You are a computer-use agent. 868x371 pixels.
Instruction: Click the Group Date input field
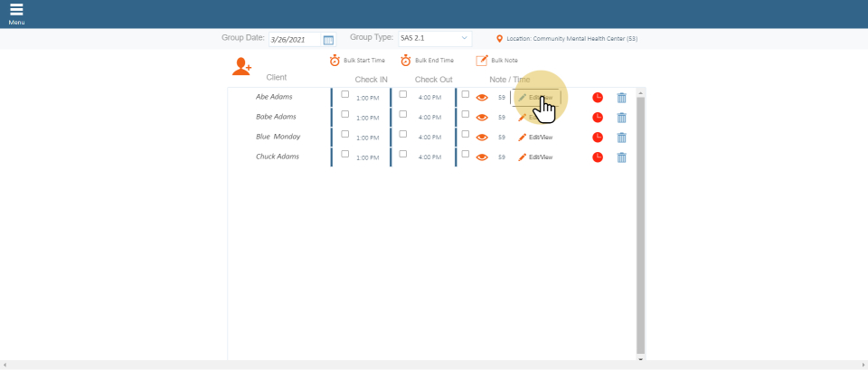coord(294,40)
